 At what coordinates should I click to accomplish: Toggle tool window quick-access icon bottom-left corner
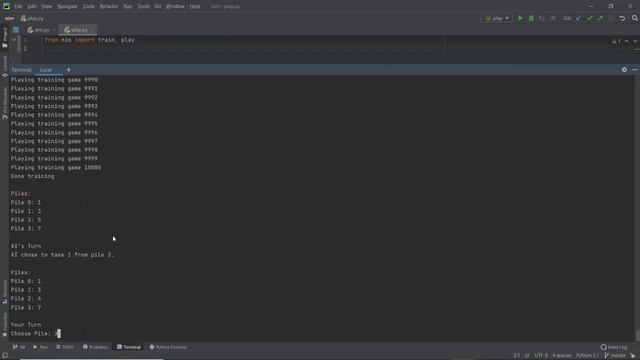pos(5,356)
